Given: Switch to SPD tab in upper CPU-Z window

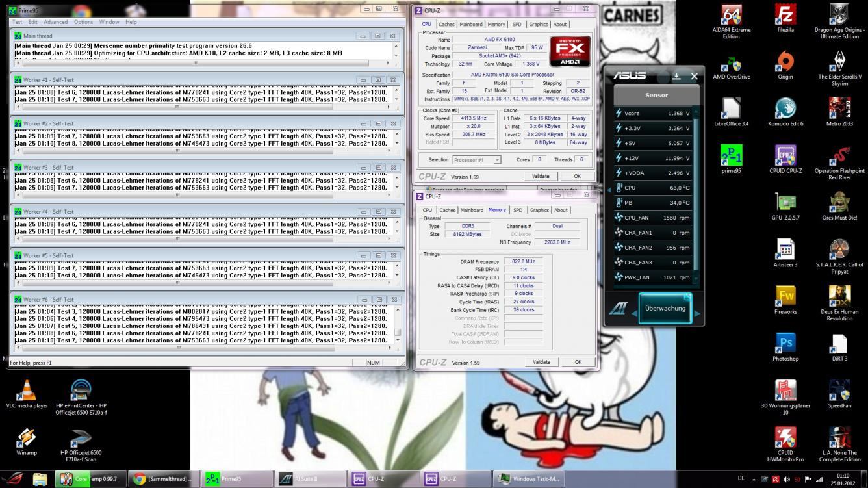Looking at the screenshot, I should coord(517,25).
